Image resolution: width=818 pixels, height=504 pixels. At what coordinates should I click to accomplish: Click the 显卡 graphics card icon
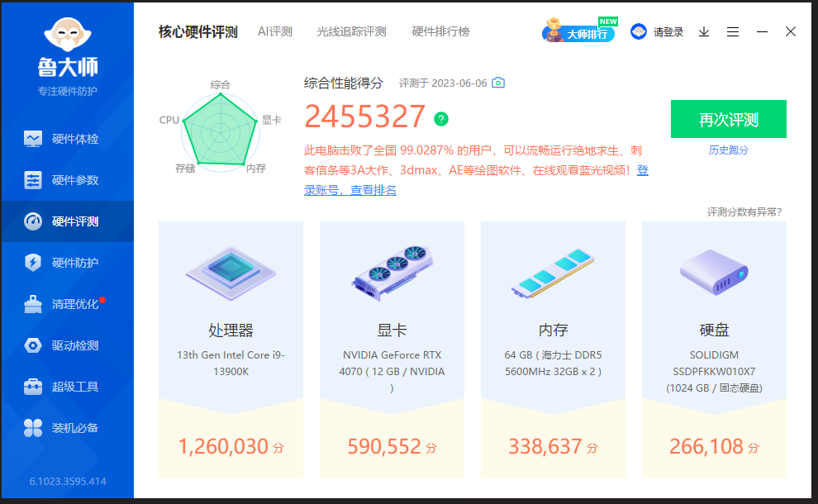click(392, 273)
